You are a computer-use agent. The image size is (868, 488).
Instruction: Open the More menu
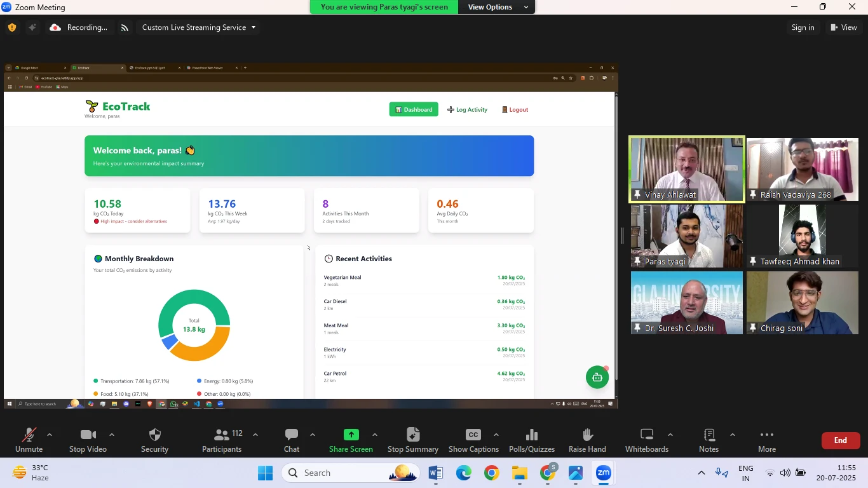point(766,435)
